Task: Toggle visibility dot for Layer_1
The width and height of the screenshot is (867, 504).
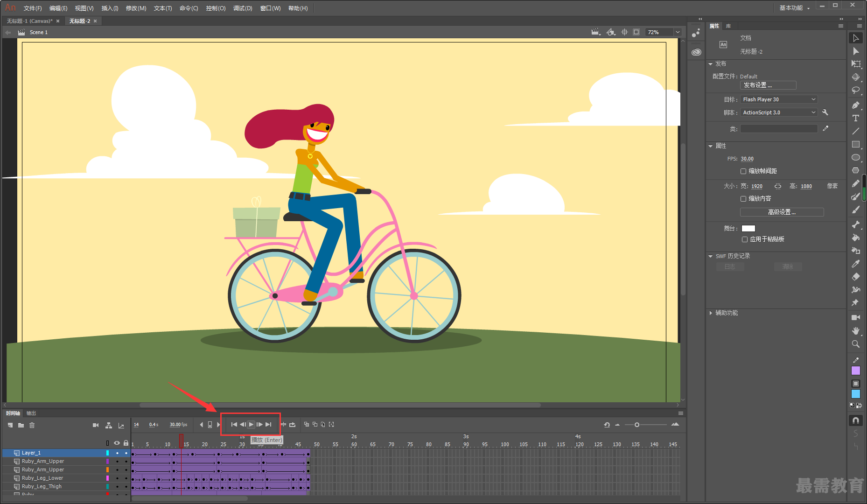Action: (x=117, y=453)
